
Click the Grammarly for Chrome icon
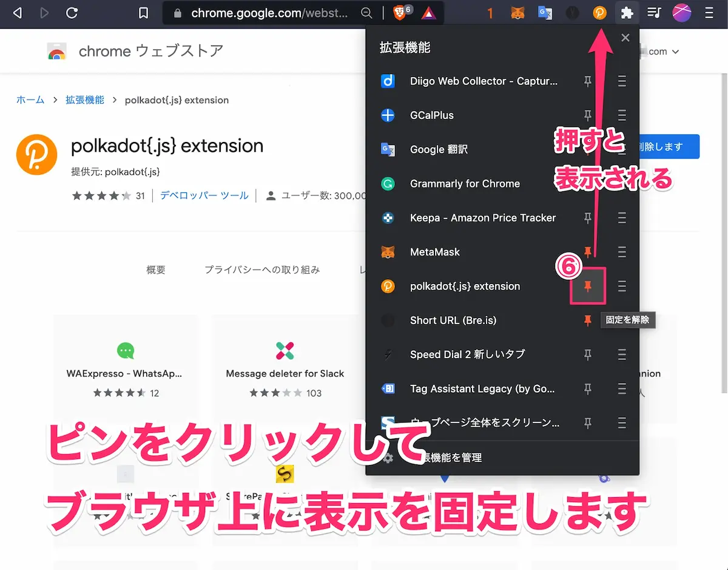pos(388,183)
